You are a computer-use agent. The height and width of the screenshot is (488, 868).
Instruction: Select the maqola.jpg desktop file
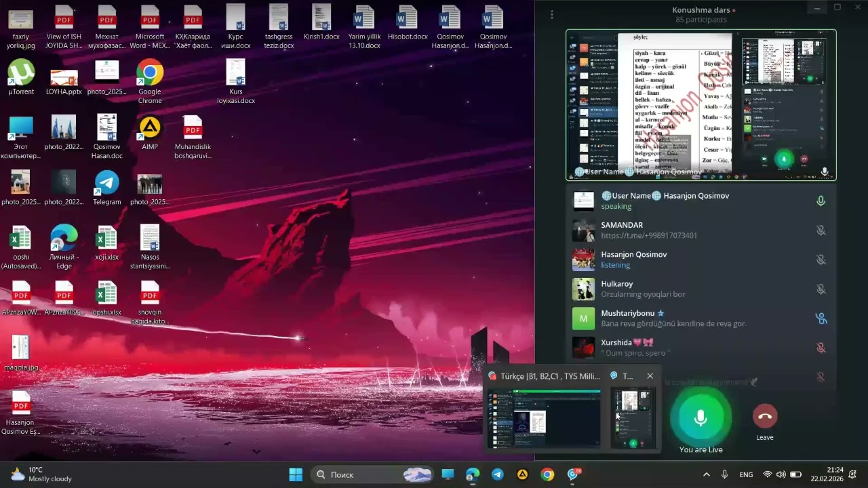pos(21,354)
